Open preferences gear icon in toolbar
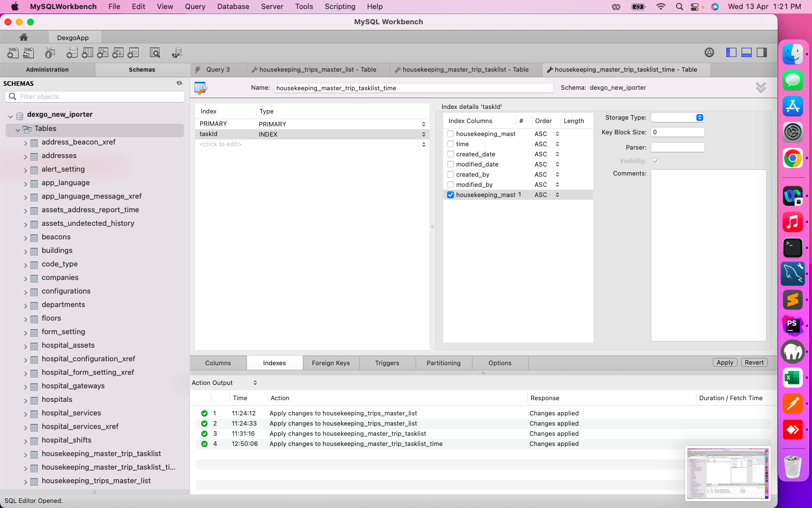Screen dimensions: 812x508 pos(709,52)
